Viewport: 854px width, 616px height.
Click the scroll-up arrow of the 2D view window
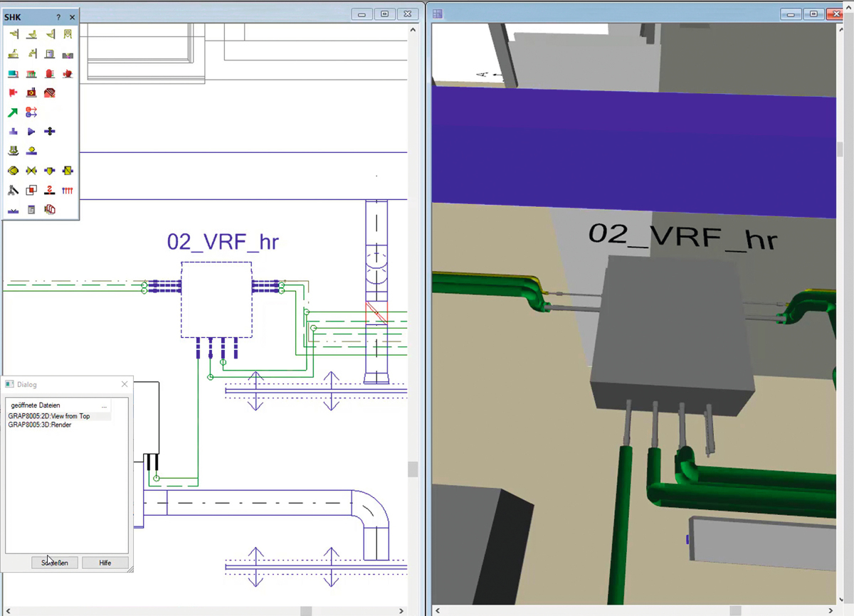click(413, 30)
